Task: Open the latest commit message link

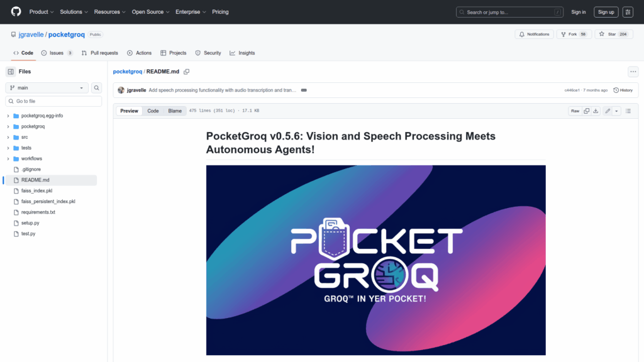Action: tap(222, 90)
